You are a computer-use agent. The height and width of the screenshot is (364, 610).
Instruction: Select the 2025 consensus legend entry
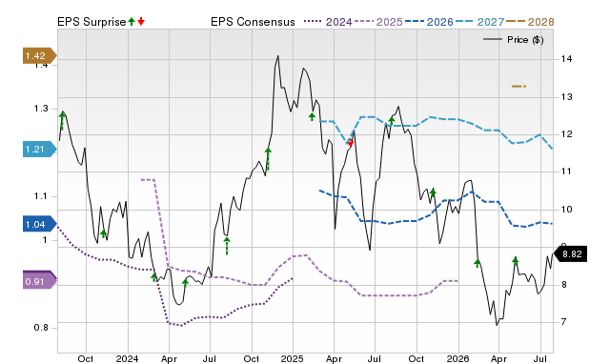click(x=378, y=22)
